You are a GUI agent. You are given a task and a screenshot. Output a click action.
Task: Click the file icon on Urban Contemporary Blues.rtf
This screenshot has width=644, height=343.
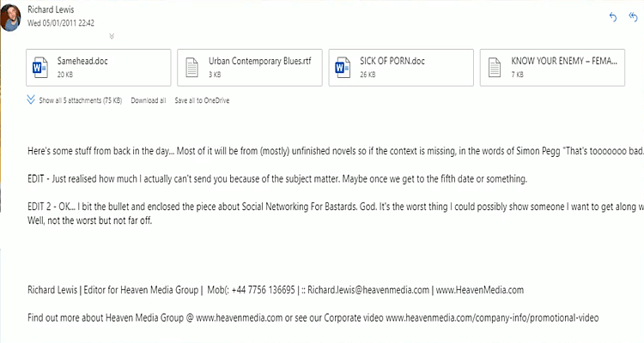coord(191,67)
